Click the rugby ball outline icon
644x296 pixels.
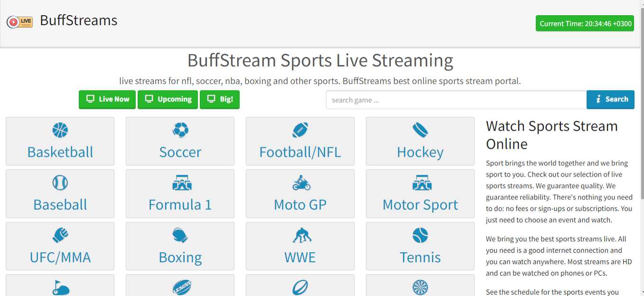[300, 287]
